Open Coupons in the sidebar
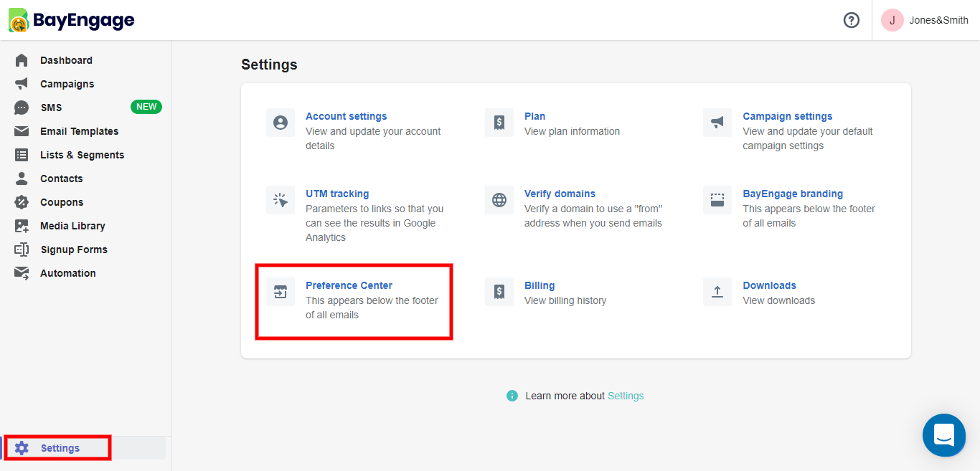Image resolution: width=980 pixels, height=471 pixels. click(62, 202)
